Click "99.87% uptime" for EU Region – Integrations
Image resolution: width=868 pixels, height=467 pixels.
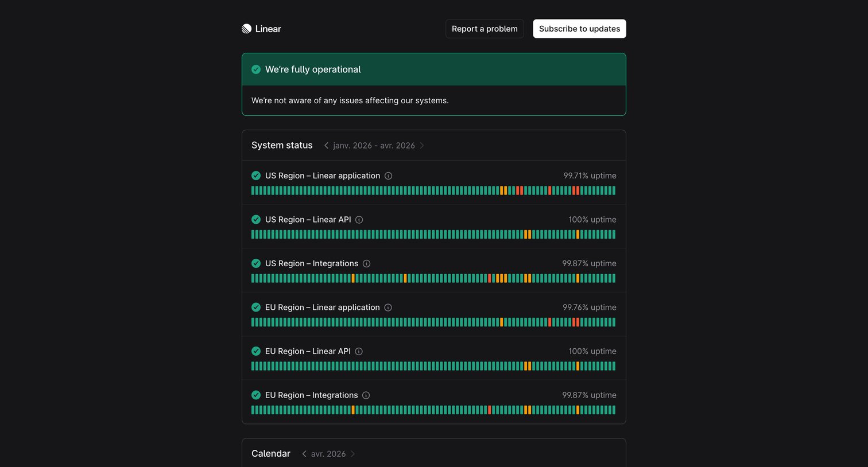tap(589, 395)
